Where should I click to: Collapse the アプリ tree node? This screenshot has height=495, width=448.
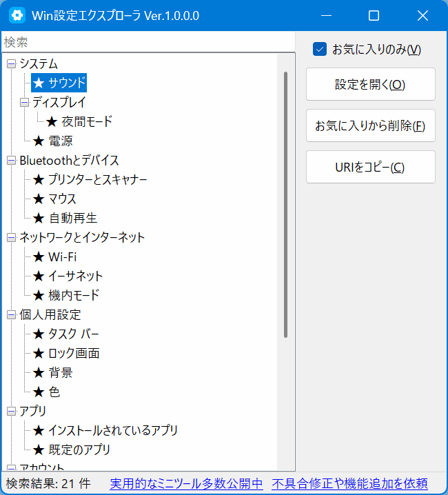11,412
